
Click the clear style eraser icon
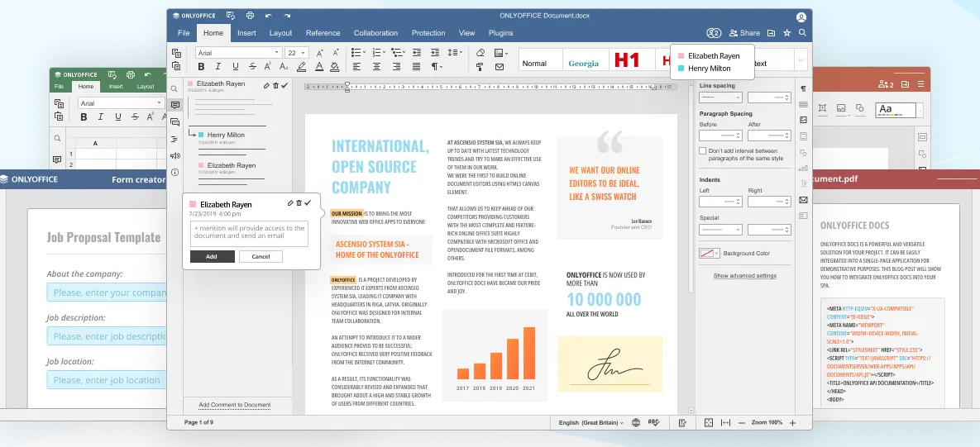click(480, 52)
